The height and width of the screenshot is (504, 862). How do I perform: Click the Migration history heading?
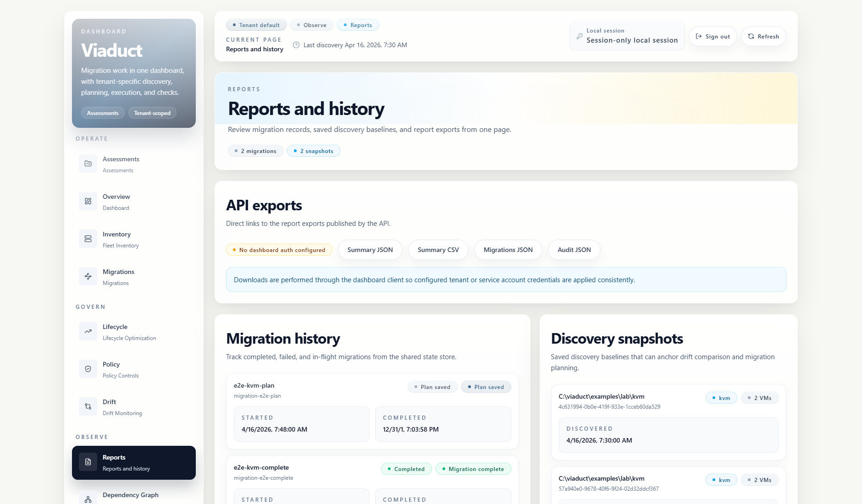283,339
